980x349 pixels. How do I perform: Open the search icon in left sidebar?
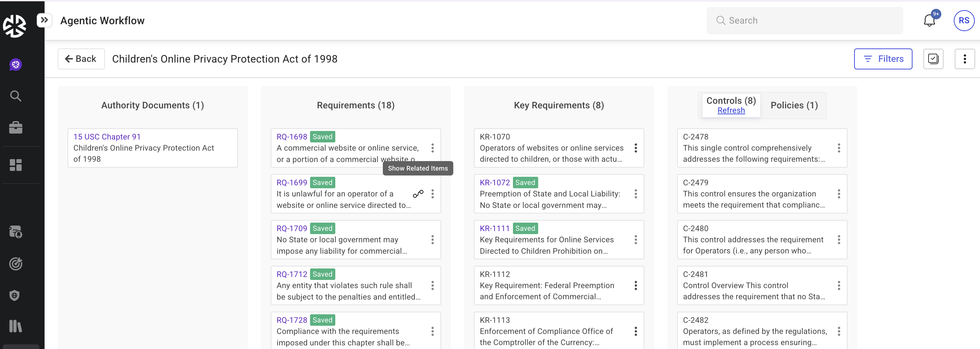tap(16, 96)
